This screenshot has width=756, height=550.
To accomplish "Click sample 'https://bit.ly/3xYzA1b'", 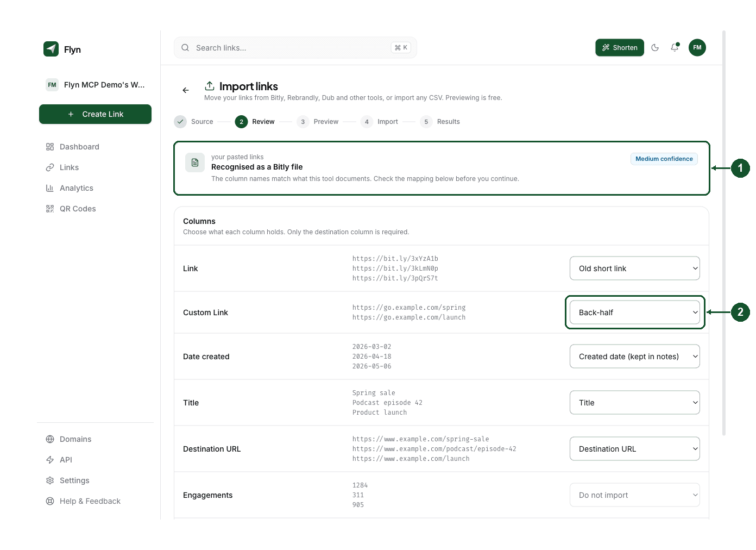I will 395,259.
